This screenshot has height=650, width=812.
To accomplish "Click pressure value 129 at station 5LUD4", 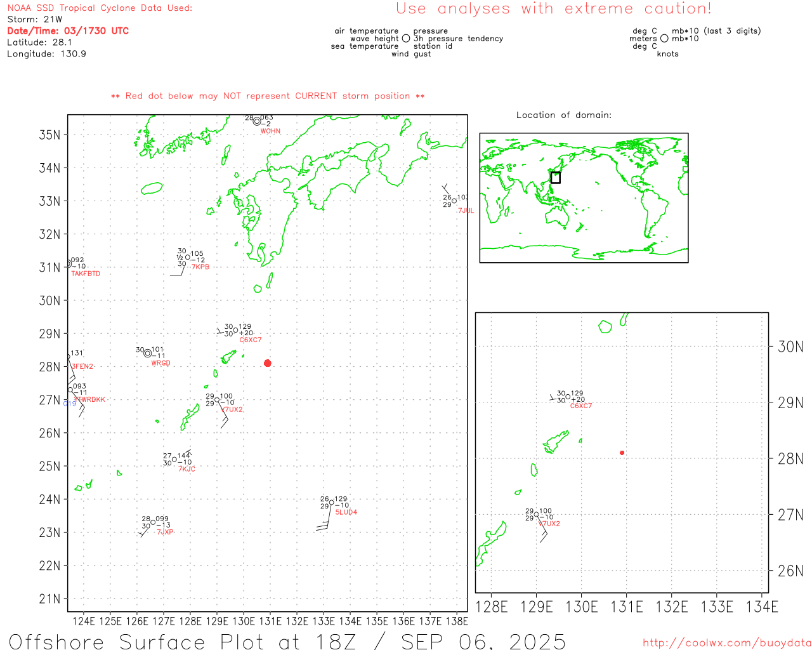I will tap(341, 500).
